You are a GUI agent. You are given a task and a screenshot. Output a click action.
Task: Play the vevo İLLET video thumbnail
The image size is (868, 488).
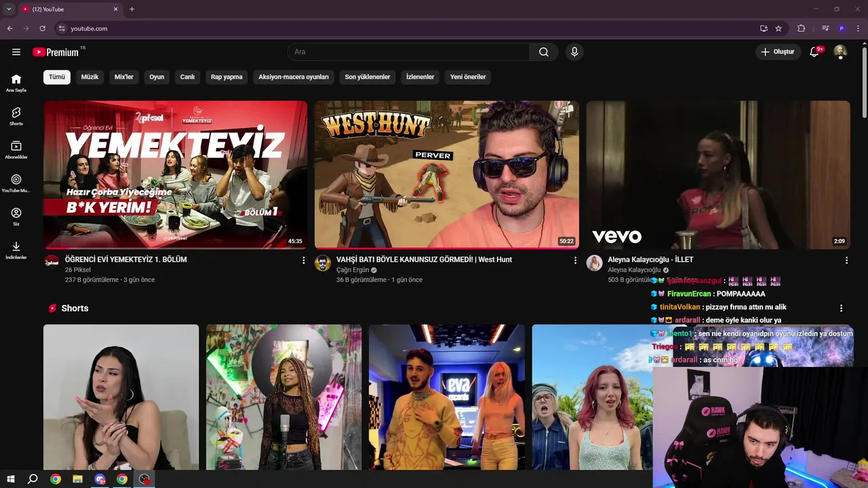(x=718, y=175)
